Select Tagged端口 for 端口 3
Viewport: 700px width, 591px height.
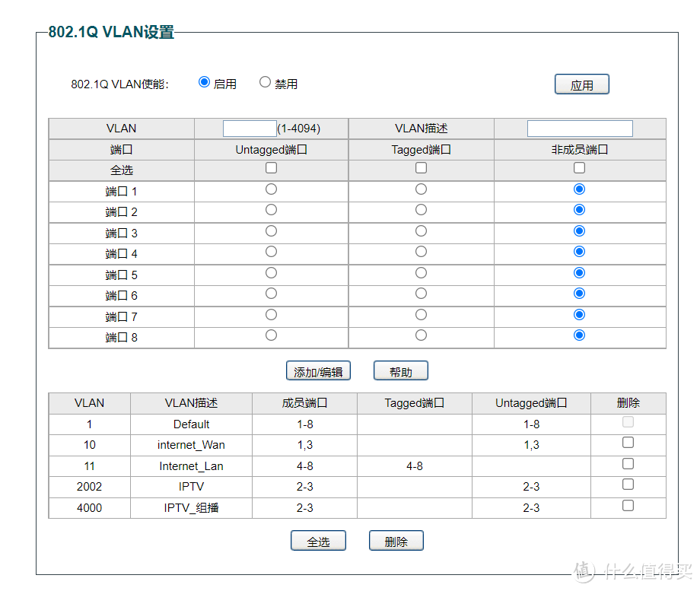421,230
